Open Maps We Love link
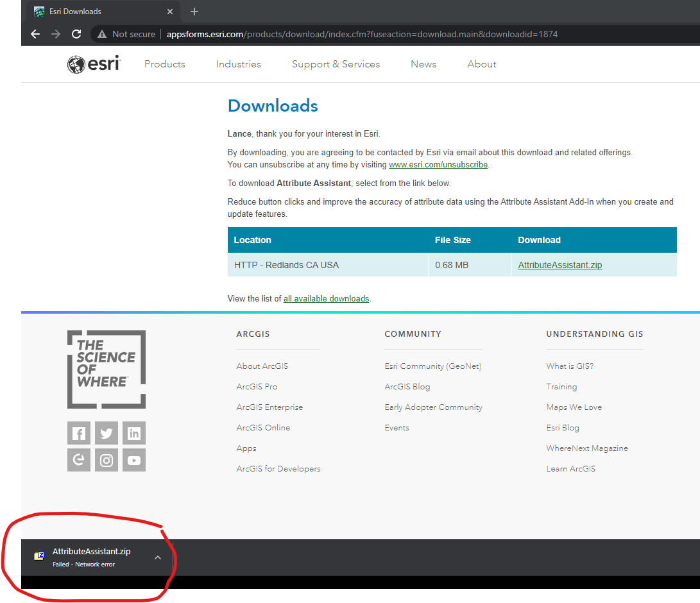 click(x=574, y=407)
